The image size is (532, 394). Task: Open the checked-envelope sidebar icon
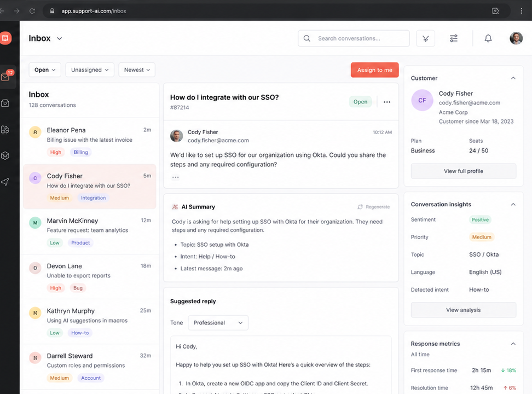click(x=5, y=103)
